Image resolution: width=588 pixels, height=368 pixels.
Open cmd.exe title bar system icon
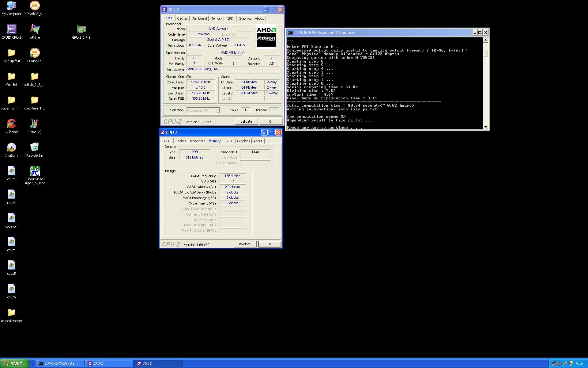290,33
